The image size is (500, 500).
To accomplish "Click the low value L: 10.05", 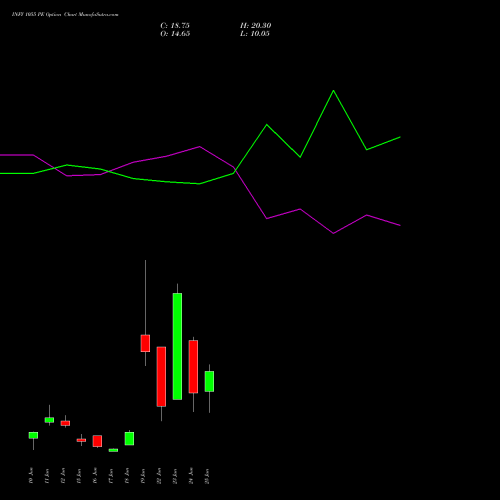I will [255, 34].
